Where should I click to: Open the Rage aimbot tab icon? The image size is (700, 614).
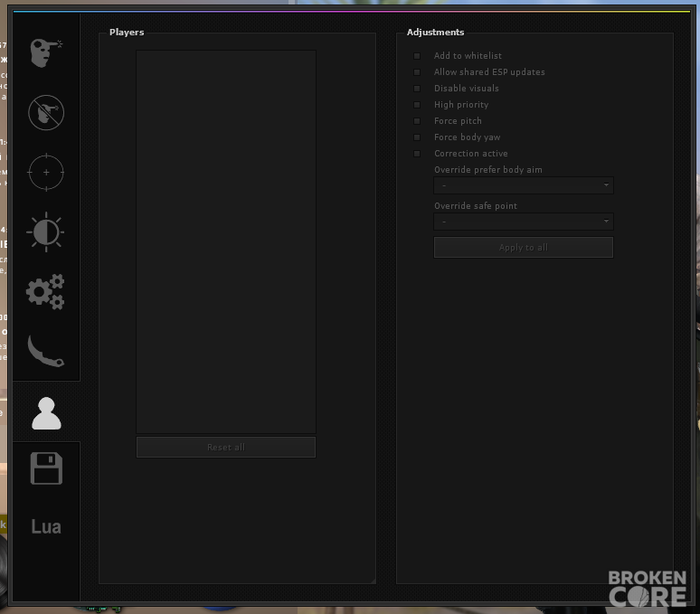pos(46,52)
